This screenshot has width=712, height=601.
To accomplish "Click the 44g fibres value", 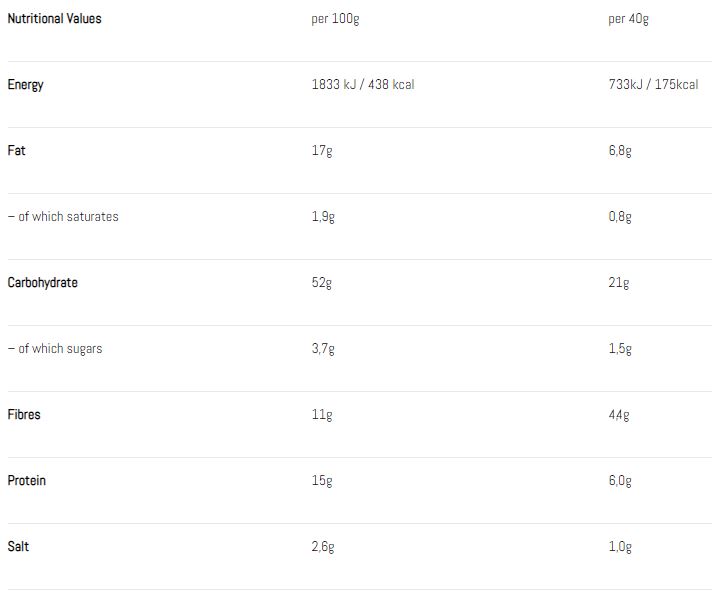I will pos(619,415).
